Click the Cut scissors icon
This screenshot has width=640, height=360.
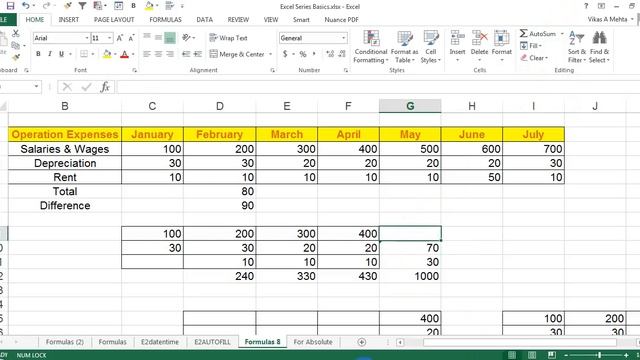pyautogui.click(x=16, y=33)
